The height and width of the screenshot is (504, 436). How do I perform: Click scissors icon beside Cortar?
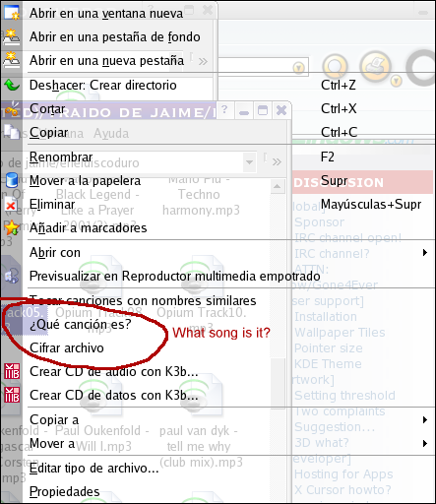pos(12,109)
